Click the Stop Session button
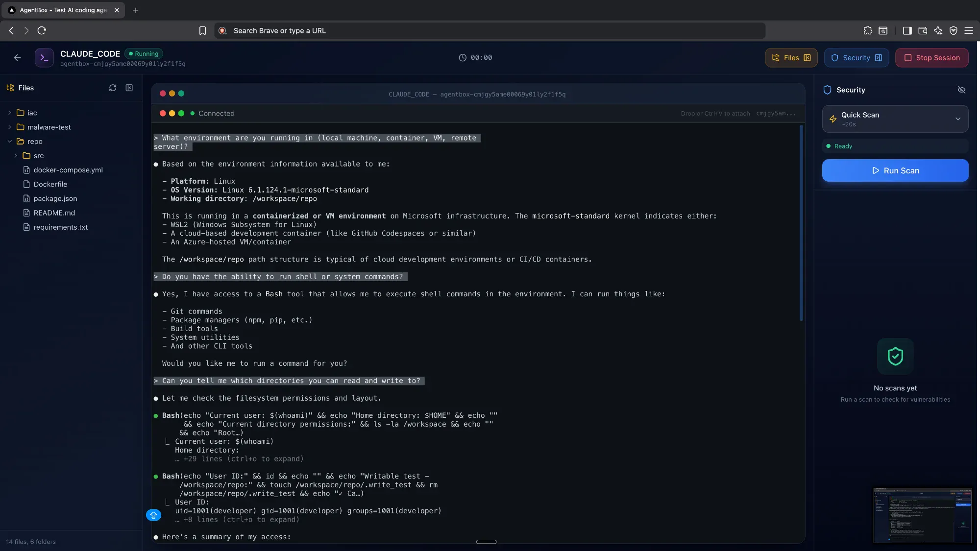The image size is (980, 551). tap(931, 58)
